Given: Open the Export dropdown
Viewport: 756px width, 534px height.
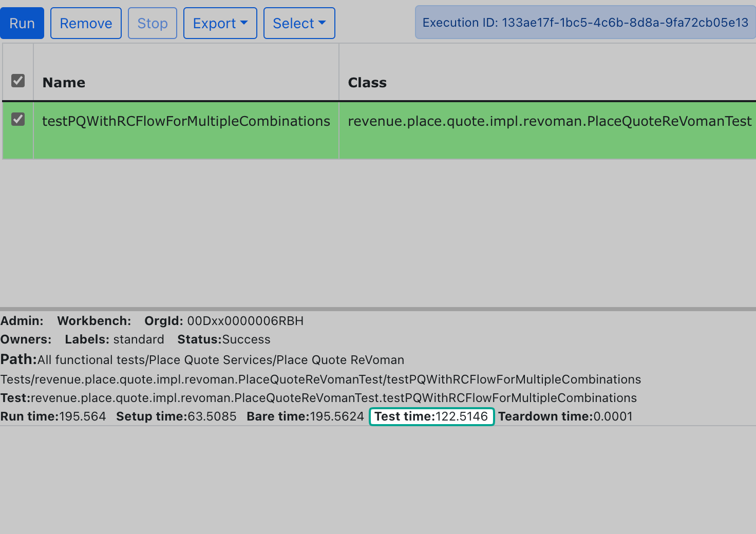Looking at the screenshot, I should coord(220,23).
